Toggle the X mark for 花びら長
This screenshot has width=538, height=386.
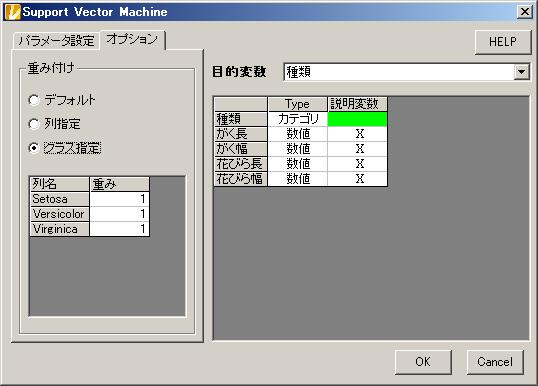pyautogui.click(x=358, y=164)
